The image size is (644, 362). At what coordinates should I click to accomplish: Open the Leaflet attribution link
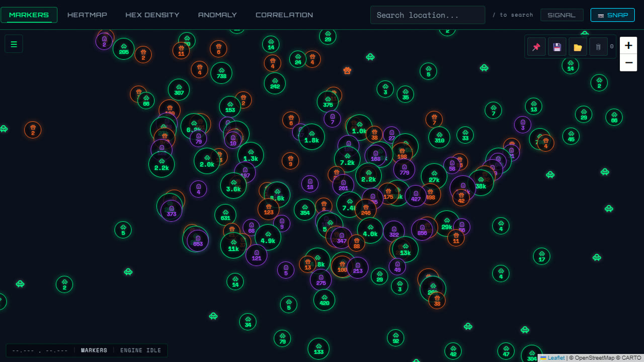[556, 358]
